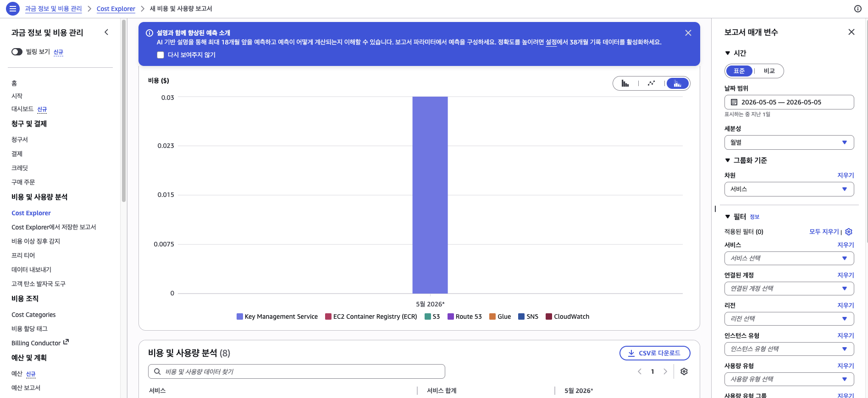Clear the region filter

point(846,305)
